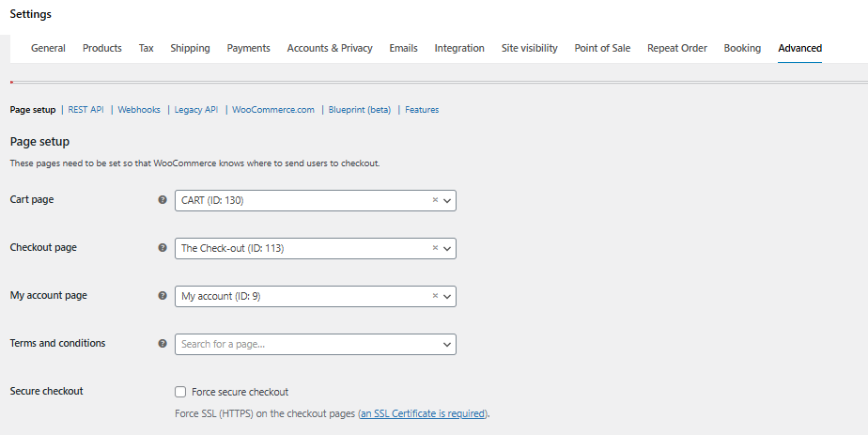The width and height of the screenshot is (868, 435).
Task: Open the Terms and conditions page search
Action: click(x=316, y=344)
